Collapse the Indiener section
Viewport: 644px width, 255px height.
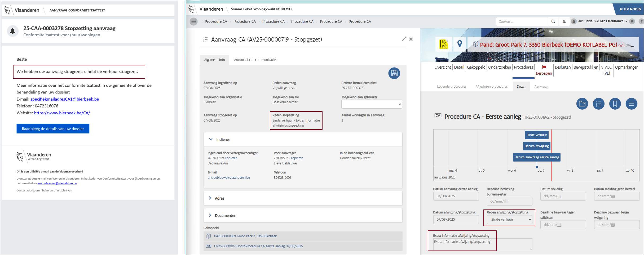tap(211, 139)
